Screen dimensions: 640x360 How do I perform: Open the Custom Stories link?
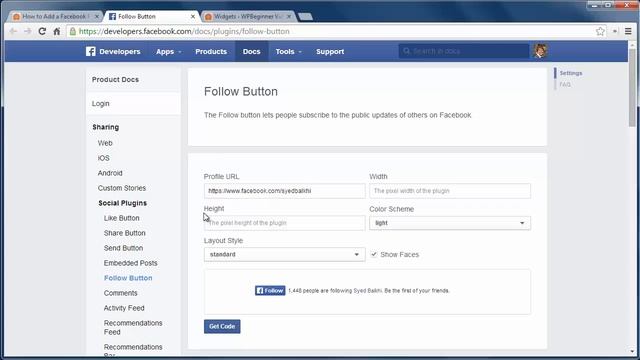click(x=122, y=188)
